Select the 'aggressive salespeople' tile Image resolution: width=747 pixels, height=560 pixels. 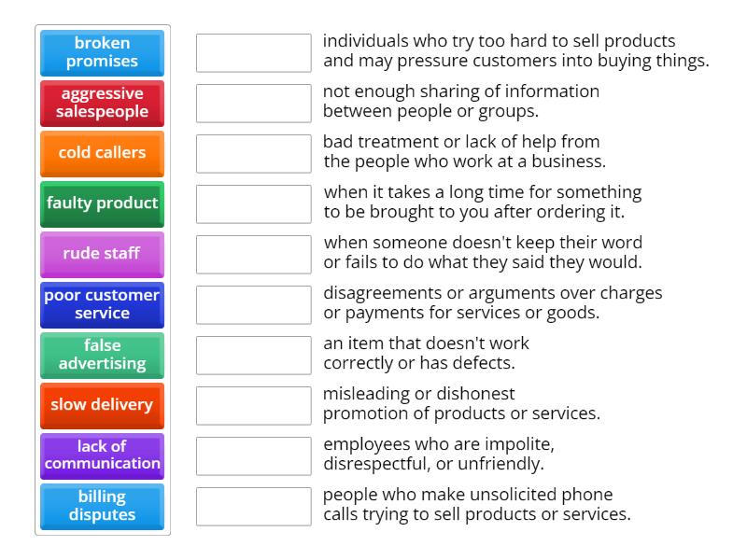102,103
